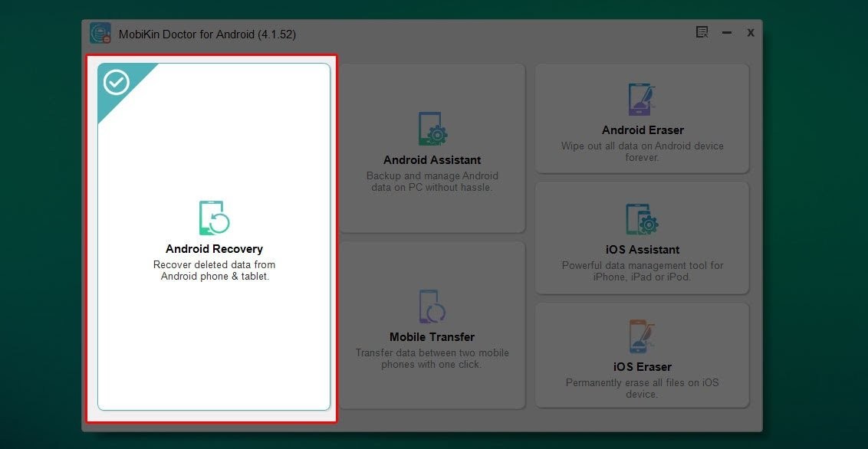The image size is (868, 449).
Task: Open the Android Recovery phone icon
Action: (214, 218)
